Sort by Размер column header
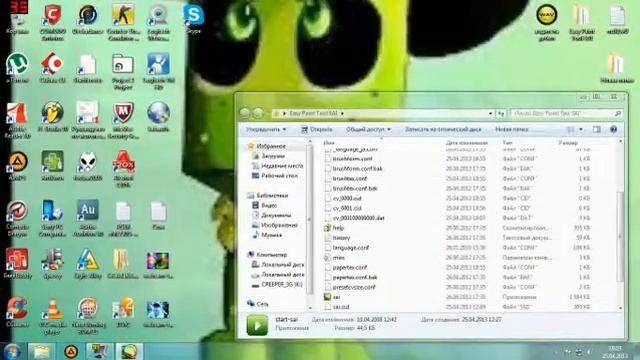This screenshot has height=360, width=640. (568, 143)
